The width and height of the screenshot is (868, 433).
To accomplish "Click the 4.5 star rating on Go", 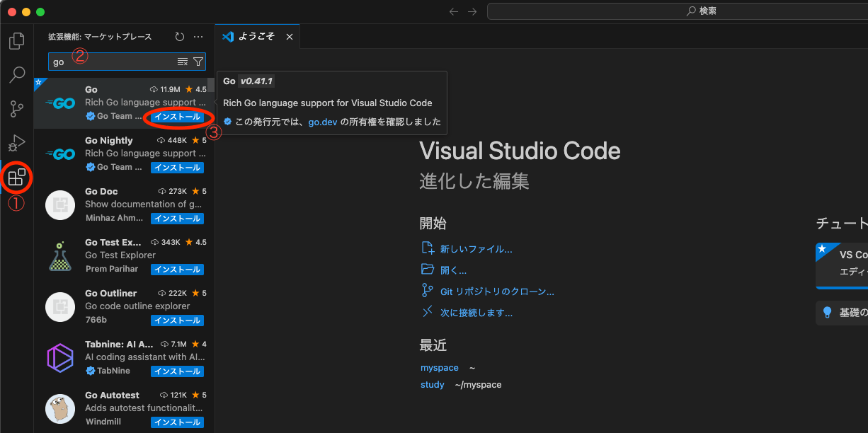I will pyautogui.click(x=196, y=90).
